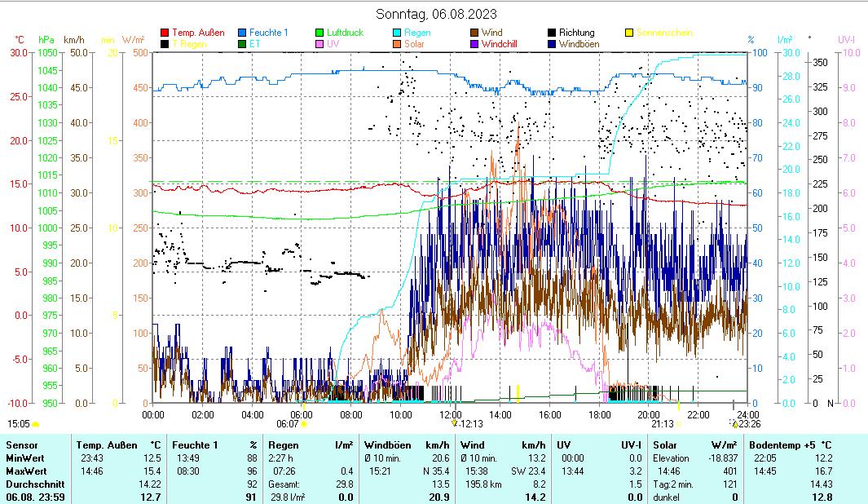The width and height of the screenshot is (868, 504).
Task: Click the Windböen column header in table
Action: [387, 445]
